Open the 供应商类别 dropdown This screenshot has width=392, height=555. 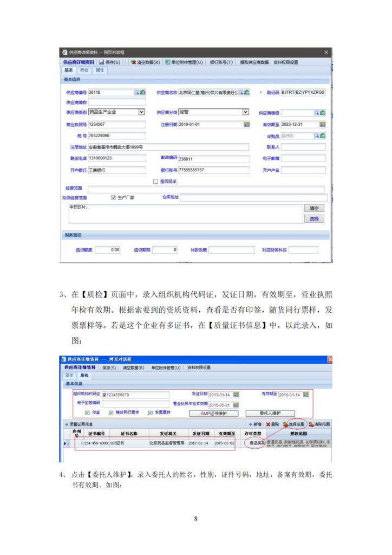(141, 112)
